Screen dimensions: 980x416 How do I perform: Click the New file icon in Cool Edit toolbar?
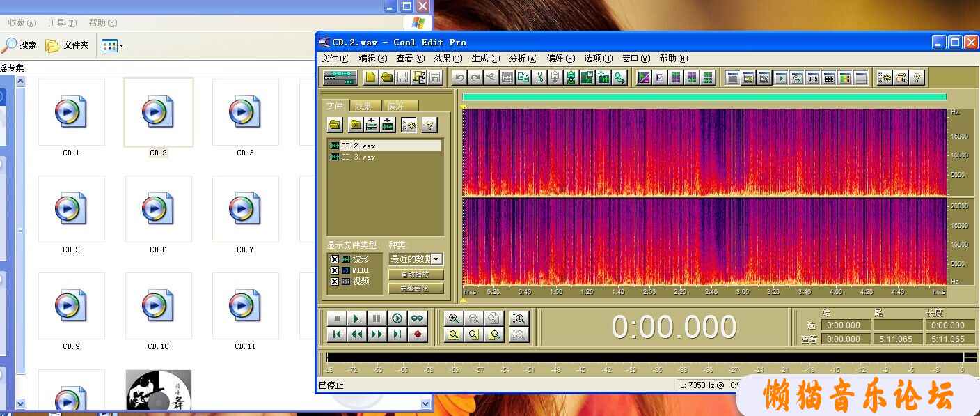point(371,77)
